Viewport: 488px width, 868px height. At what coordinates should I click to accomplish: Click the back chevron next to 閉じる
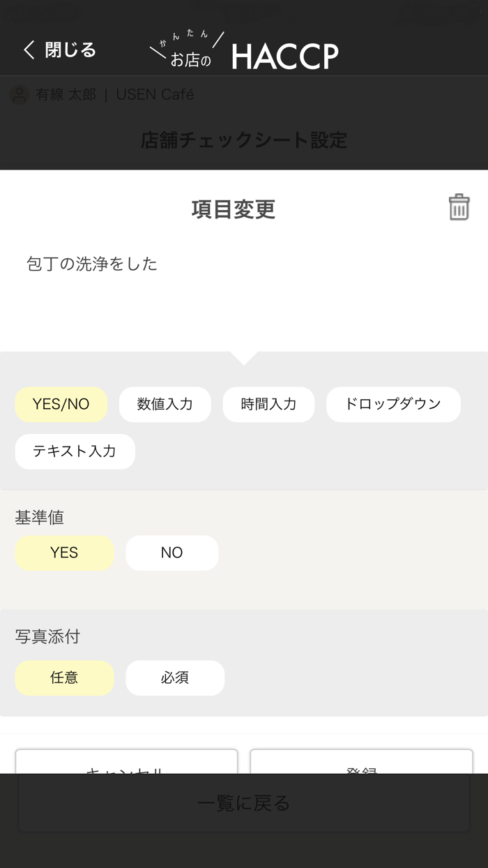click(x=26, y=50)
